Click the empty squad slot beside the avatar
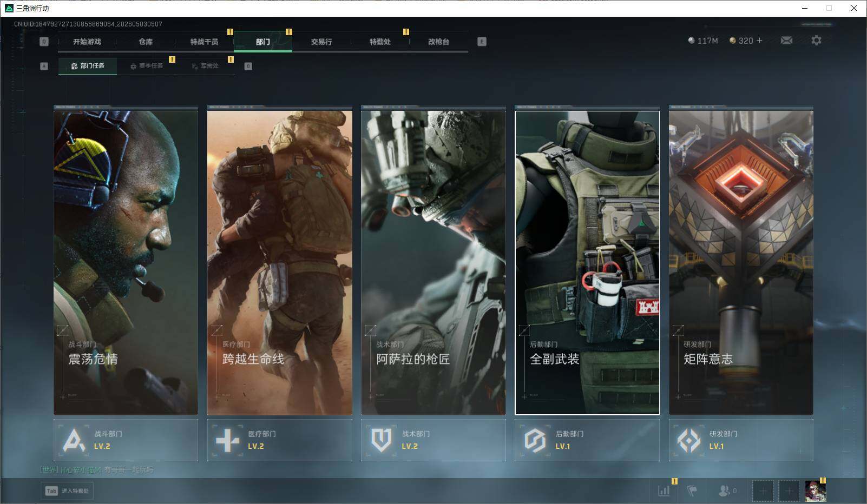The image size is (867, 504). pyautogui.click(x=789, y=491)
